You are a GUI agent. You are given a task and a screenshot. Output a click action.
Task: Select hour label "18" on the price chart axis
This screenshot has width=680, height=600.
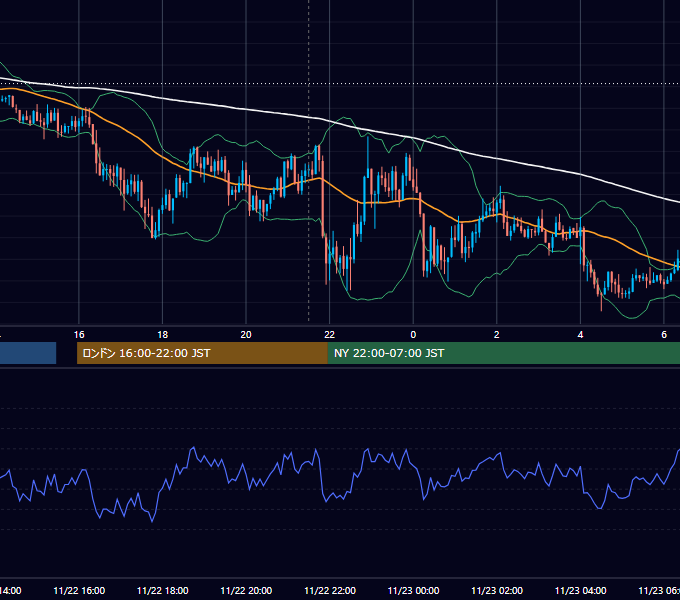163,335
